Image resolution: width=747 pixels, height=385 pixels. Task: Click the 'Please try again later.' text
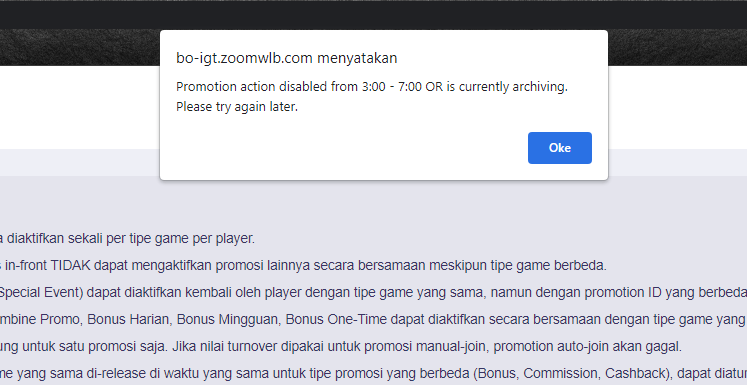point(237,107)
